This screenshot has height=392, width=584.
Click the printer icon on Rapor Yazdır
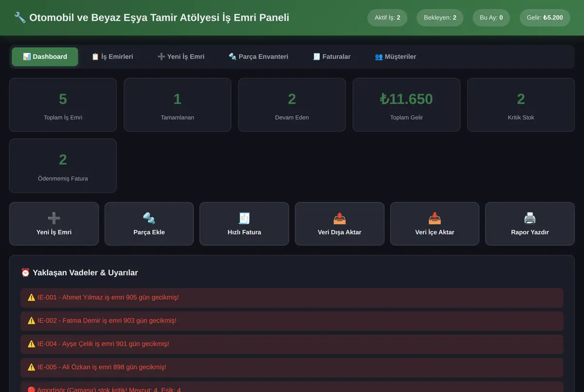tap(530, 218)
